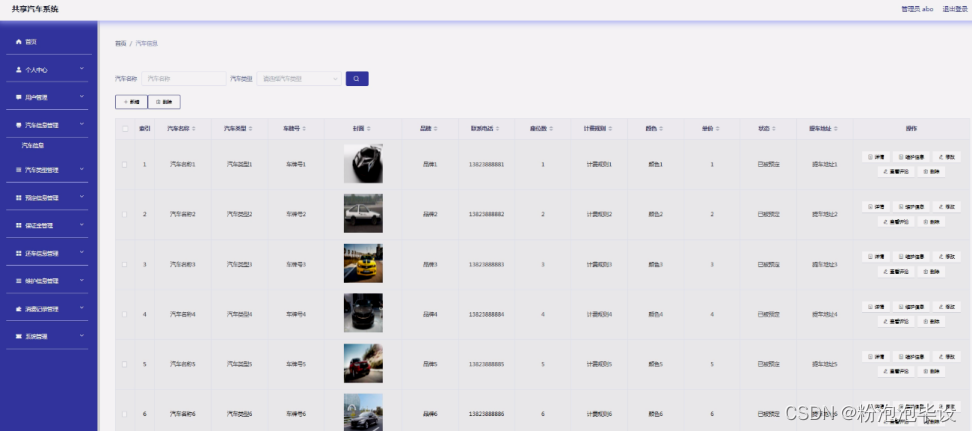972x432 pixels.
Task: Click the person icon beside 个人中心
Action: pyautogui.click(x=18, y=70)
